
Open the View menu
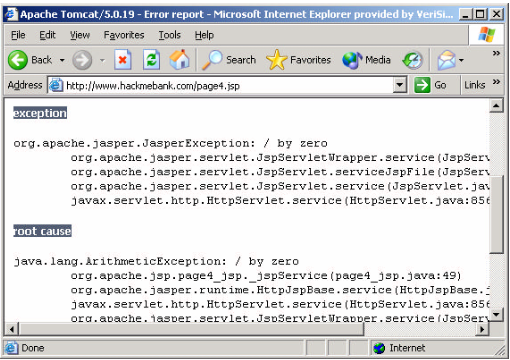click(80, 35)
